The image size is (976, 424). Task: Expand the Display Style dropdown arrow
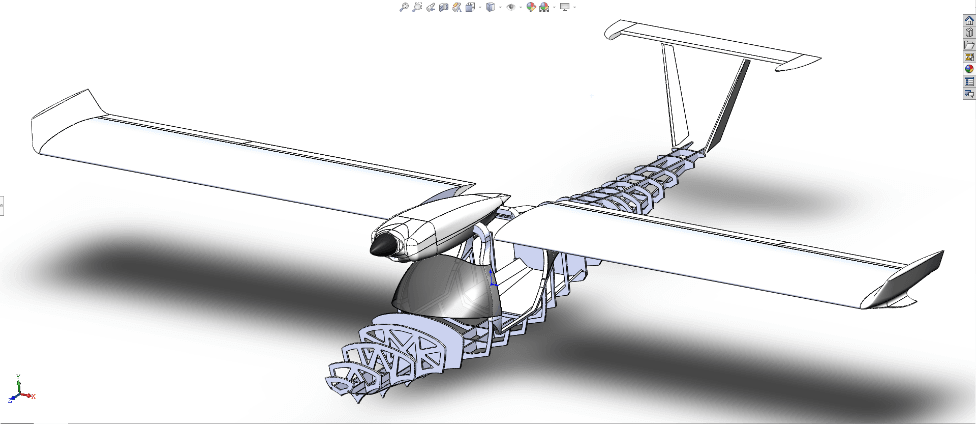[x=501, y=7]
